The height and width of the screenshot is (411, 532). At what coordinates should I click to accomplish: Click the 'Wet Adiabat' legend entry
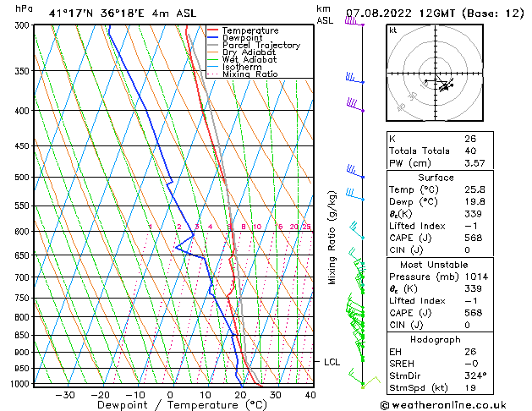250,60
